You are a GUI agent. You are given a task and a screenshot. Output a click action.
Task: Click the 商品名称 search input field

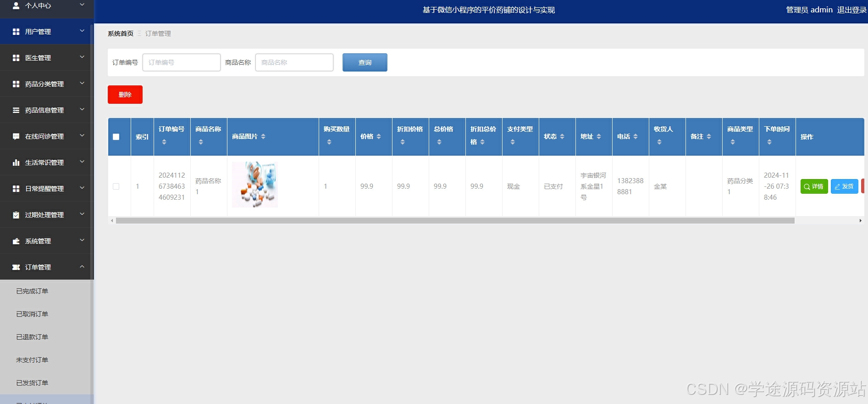tap(294, 62)
